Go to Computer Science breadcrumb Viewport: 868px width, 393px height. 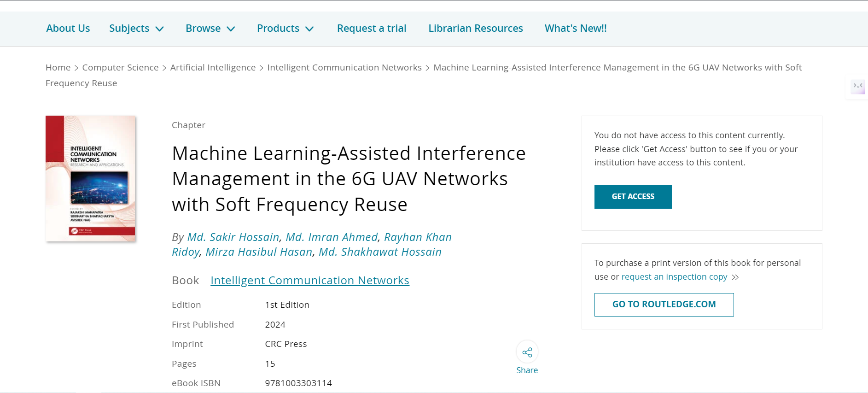(120, 68)
